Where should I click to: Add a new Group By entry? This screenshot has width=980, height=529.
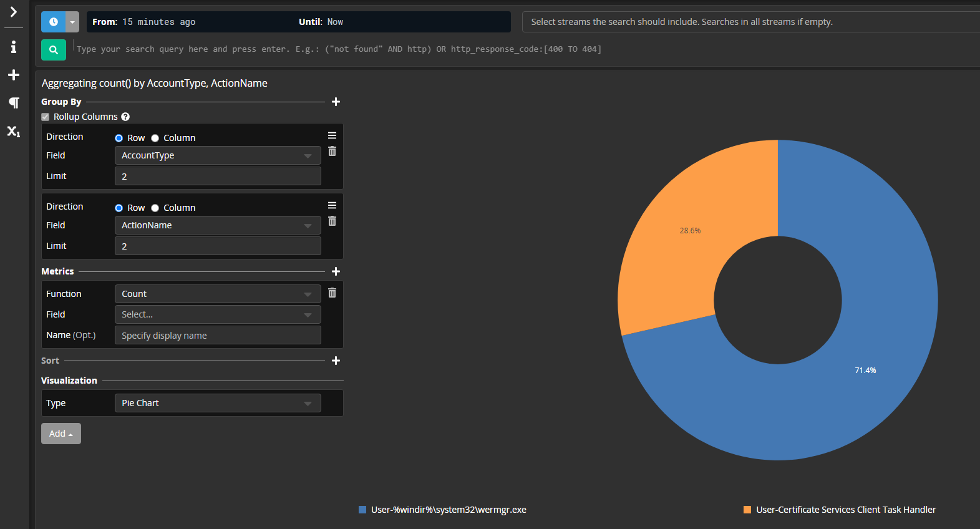[336, 102]
